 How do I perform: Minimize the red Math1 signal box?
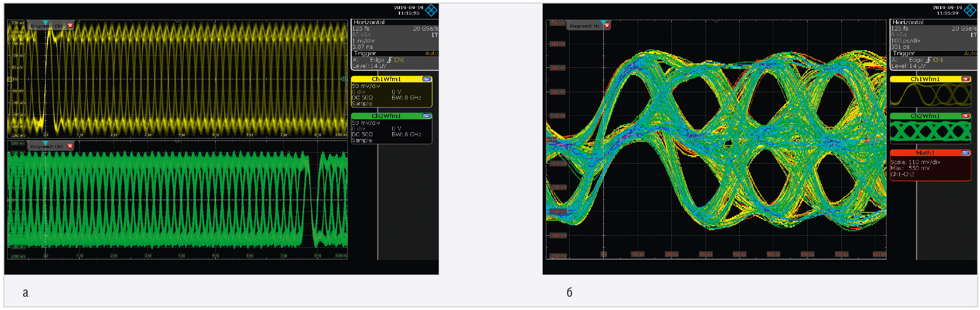pos(965,153)
